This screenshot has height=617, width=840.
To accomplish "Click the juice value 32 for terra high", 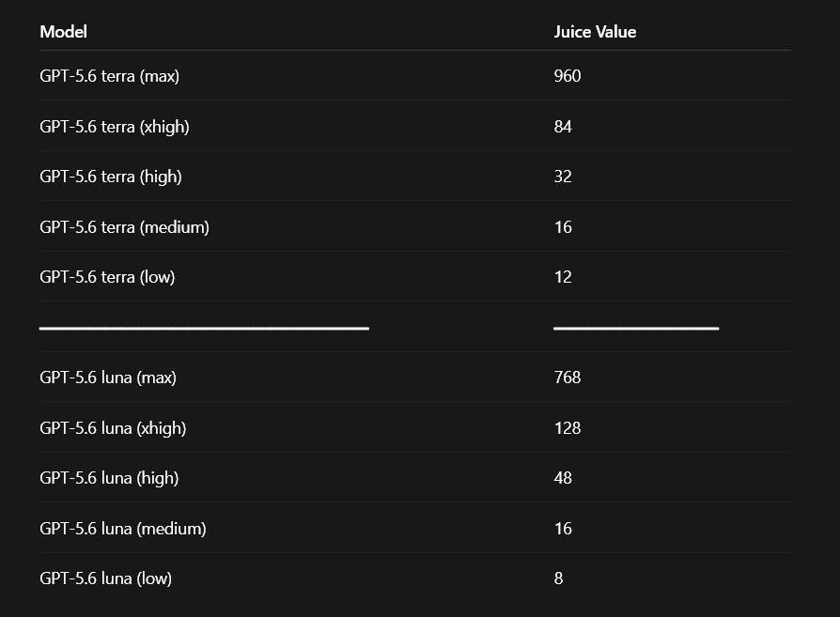I will [563, 177].
